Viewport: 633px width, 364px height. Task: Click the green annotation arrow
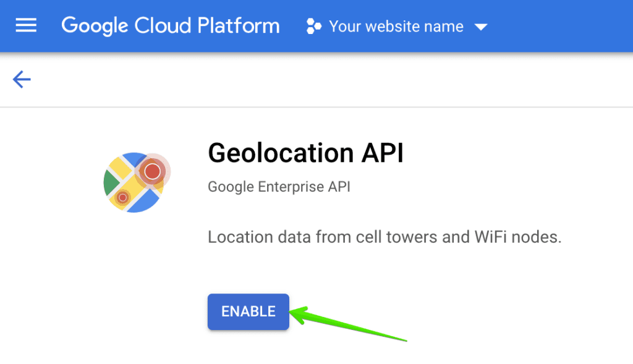point(346,324)
